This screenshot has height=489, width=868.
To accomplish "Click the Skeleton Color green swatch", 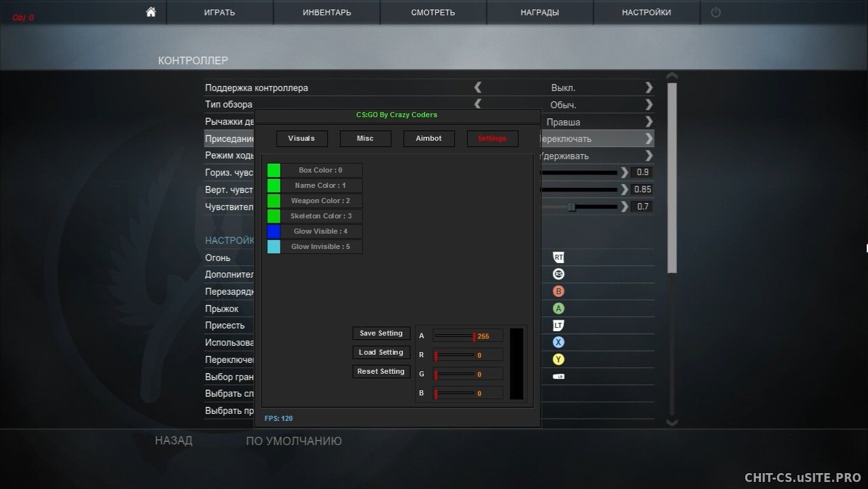I will tap(274, 216).
